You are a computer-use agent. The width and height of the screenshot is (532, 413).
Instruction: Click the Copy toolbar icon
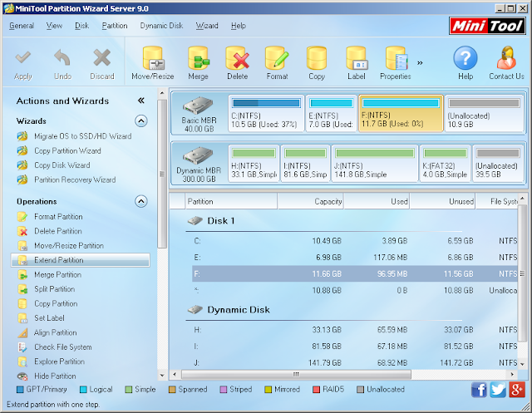point(317,58)
